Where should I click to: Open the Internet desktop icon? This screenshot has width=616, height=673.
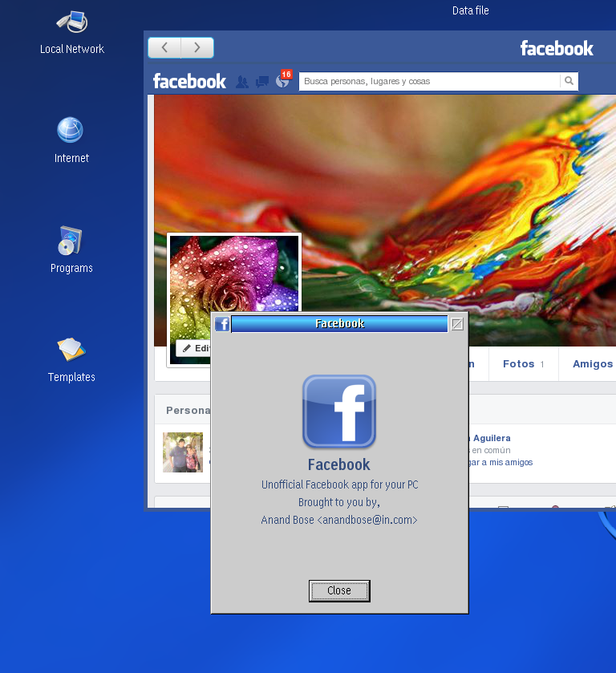pos(71,140)
